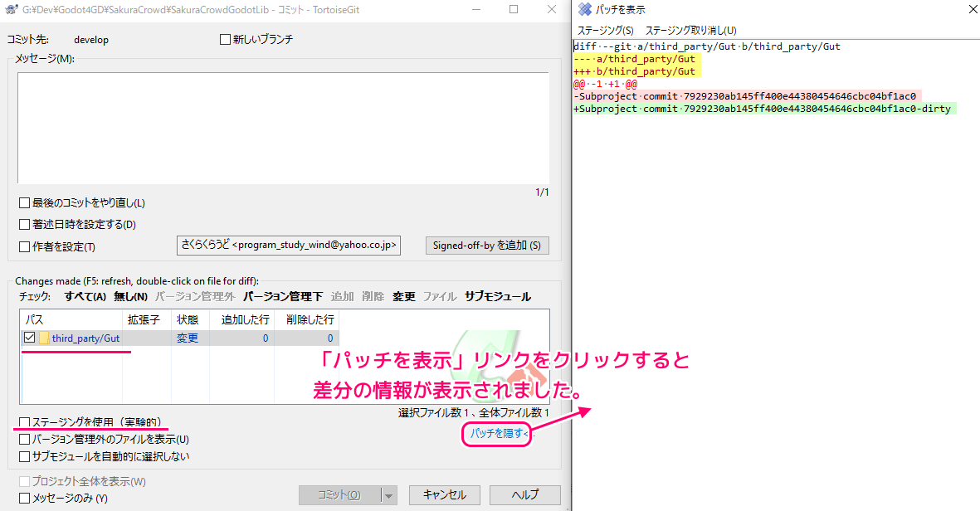Screen dimensions: 980x511
Task: Enable バージョン管理外のファイルを表示 checkbox
Action: 25,440
